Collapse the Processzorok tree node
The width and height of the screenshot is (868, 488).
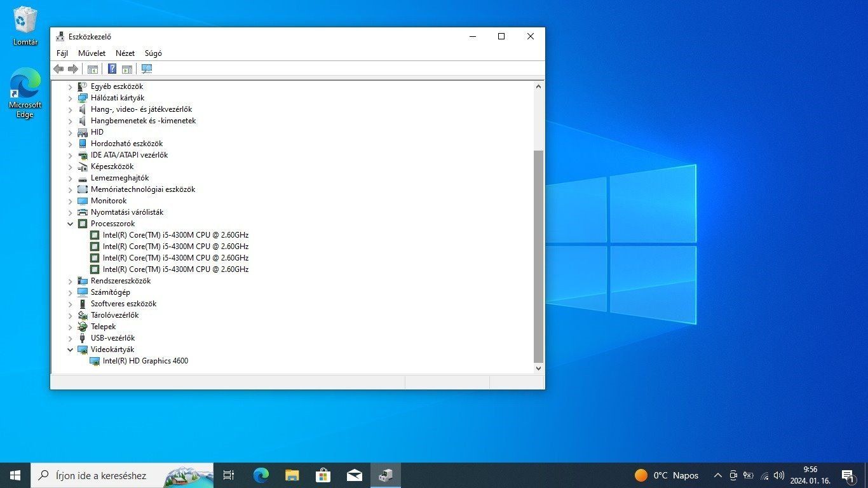[71, 224]
